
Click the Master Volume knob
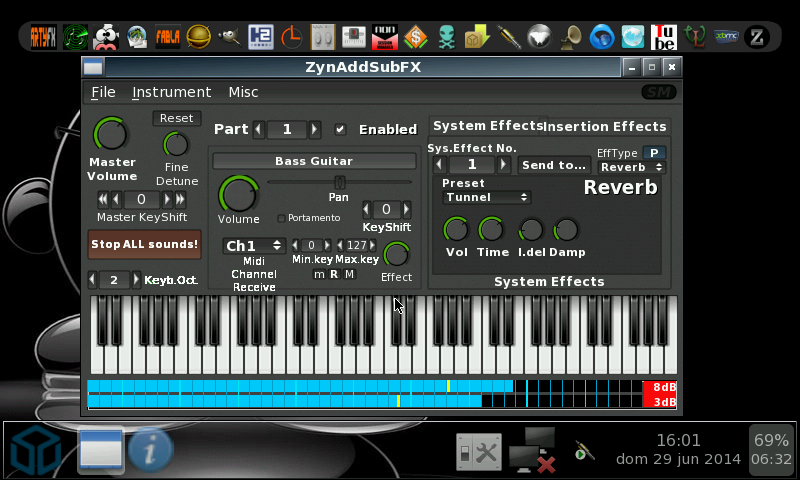pos(111,134)
